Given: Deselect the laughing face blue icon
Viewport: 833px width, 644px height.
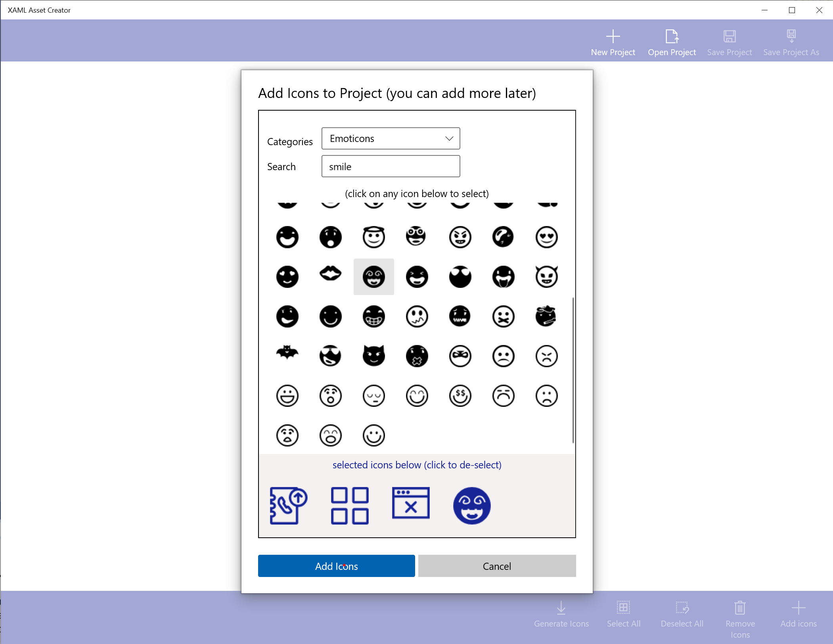Looking at the screenshot, I should click(x=471, y=505).
